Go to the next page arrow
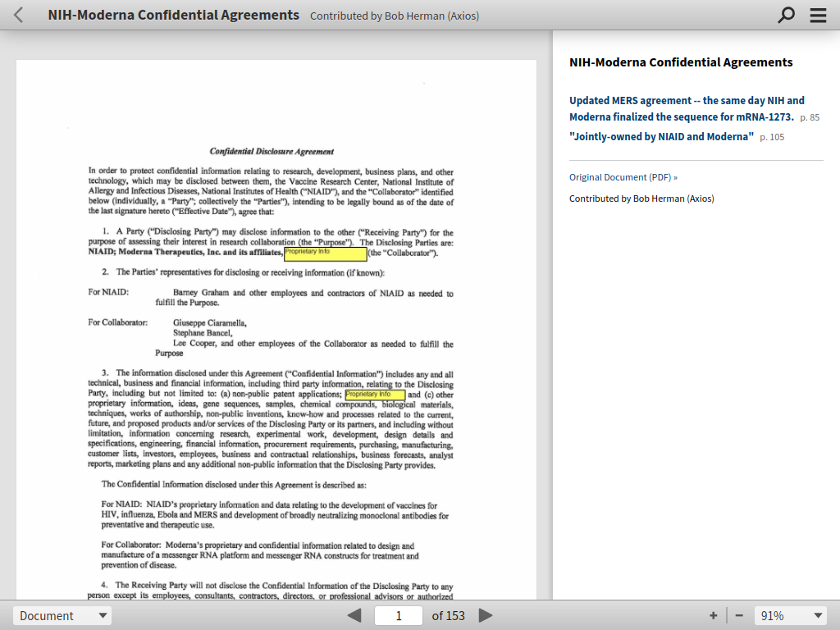Viewport: 840px width, 630px height. [486, 615]
